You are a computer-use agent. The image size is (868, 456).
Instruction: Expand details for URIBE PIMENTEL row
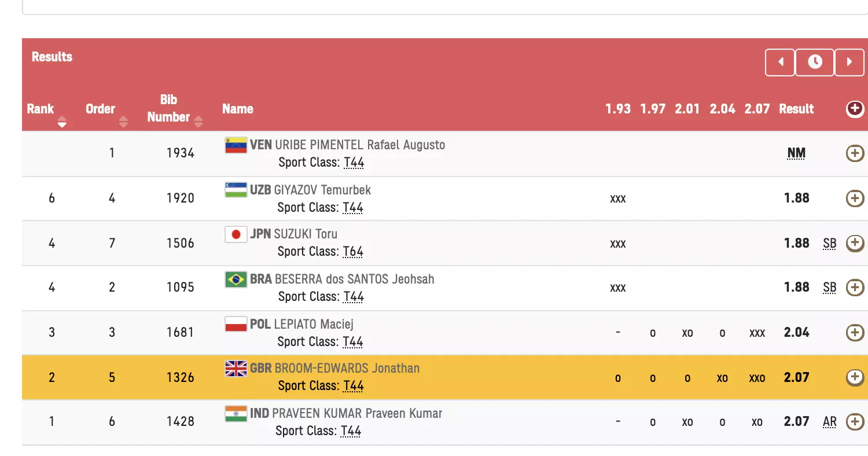855,153
